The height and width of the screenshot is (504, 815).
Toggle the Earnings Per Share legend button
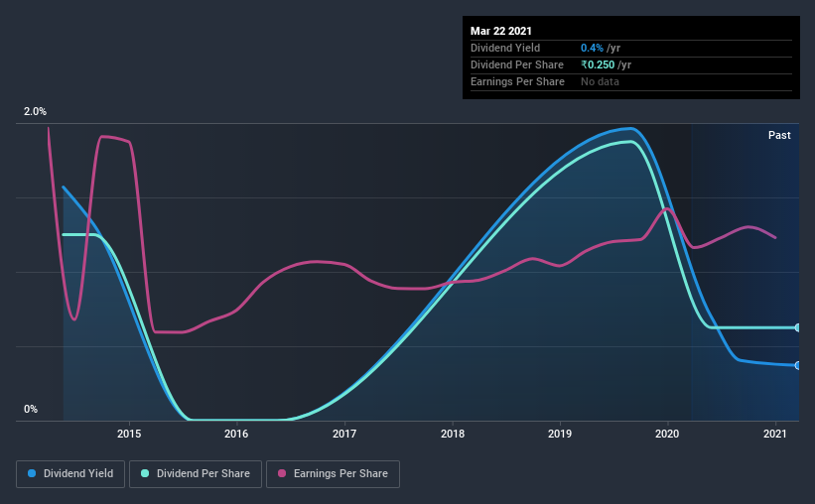(x=333, y=474)
